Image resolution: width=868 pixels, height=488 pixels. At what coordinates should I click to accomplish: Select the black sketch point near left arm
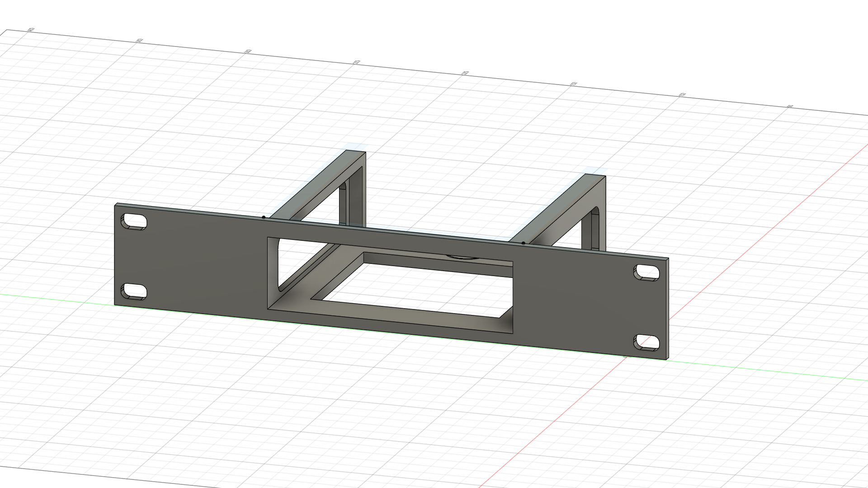point(264,217)
